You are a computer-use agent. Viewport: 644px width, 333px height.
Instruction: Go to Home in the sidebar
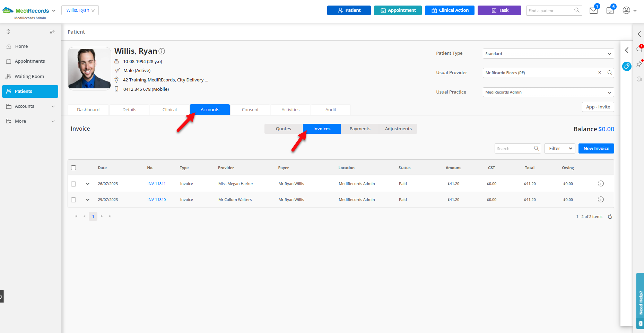(30, 46)
